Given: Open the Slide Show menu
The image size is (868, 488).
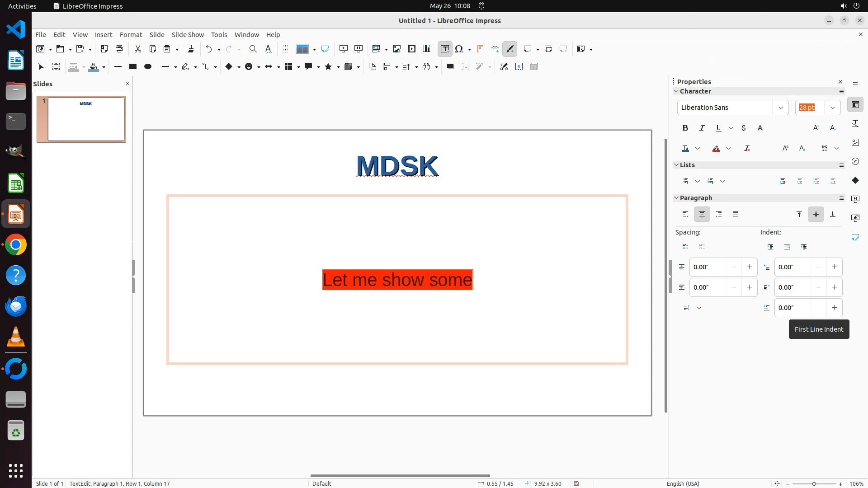Looking at the screenshot, I should click(188, 35).
